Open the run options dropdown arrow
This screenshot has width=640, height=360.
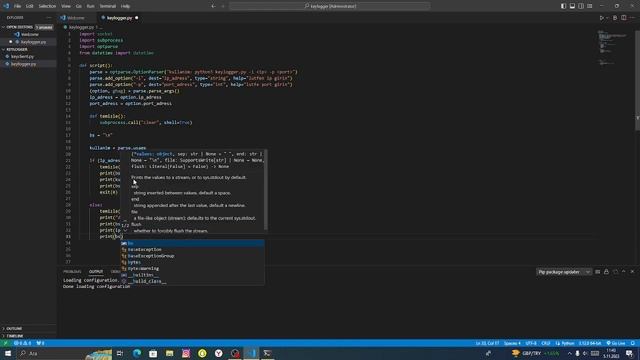tap(607, 18)
